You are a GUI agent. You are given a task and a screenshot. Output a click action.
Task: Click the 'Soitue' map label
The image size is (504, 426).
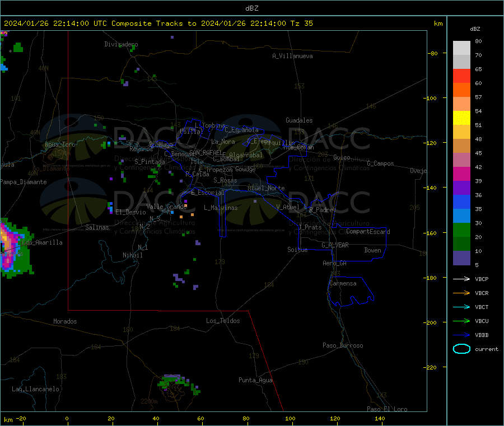(x=297, y=250)
